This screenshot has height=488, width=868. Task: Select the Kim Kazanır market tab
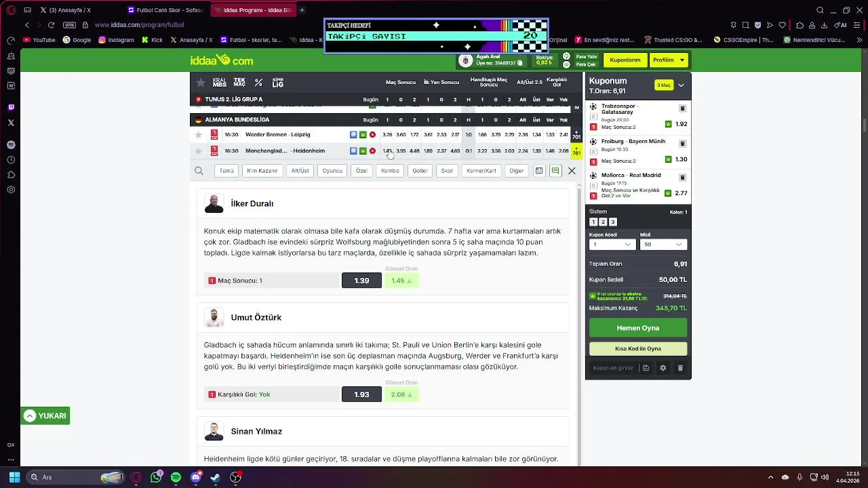point(262,171)
